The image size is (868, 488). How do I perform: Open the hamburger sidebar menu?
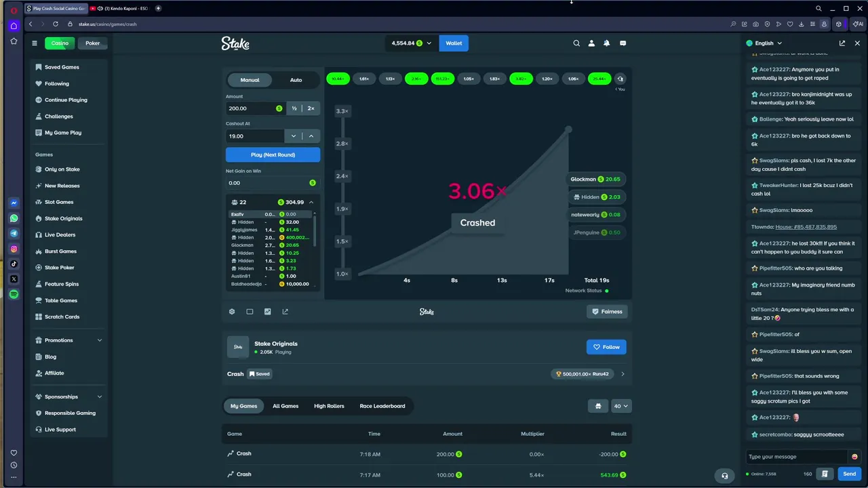click(x=35, y=43)
